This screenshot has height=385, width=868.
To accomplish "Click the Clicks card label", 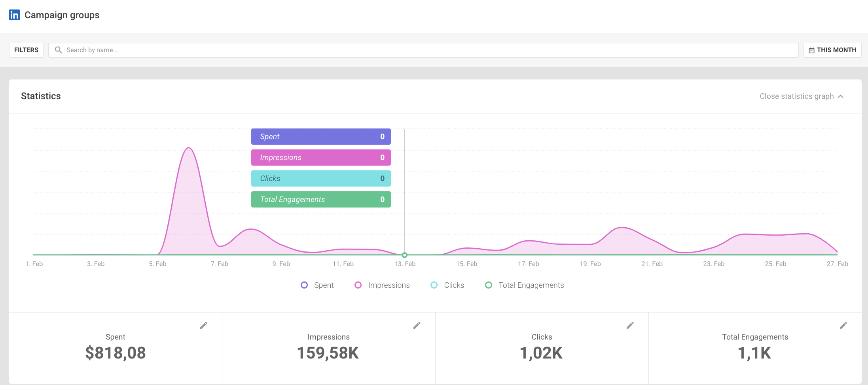I will point(542,337).
